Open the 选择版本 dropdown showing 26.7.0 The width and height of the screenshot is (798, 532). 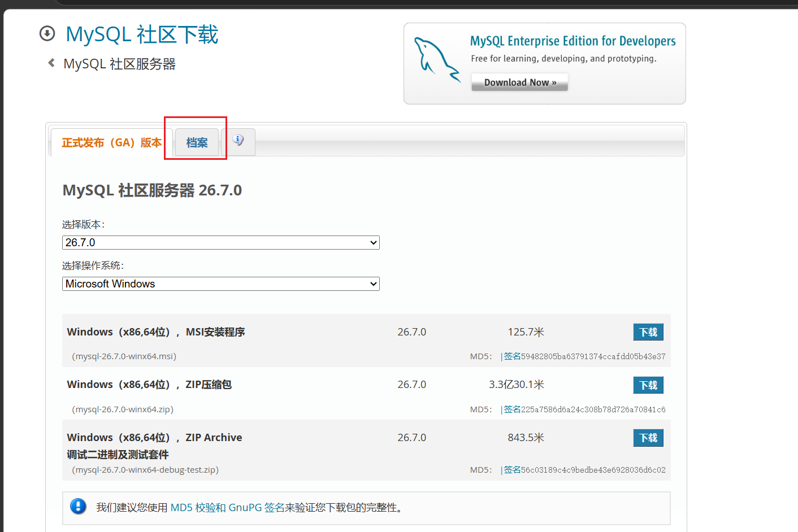pyautogui.click(x=220, y=243)
